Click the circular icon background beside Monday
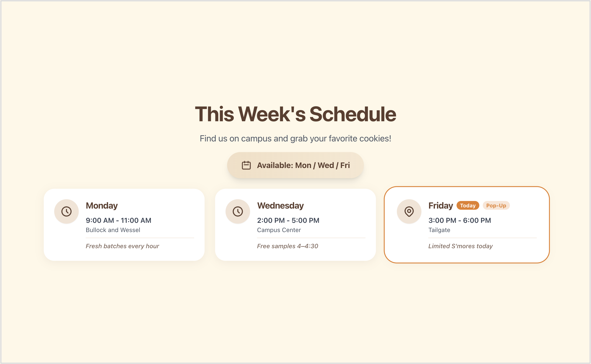The width and height of the screenshot is (591, 364). [67, 211]
